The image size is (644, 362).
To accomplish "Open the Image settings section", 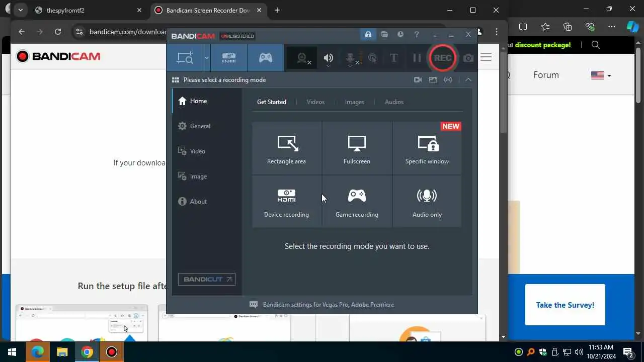I will point(207,176).
